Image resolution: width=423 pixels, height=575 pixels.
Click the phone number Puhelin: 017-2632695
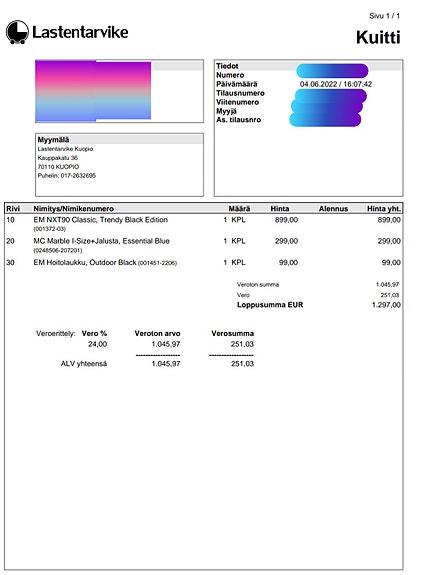tap(66, 175)
